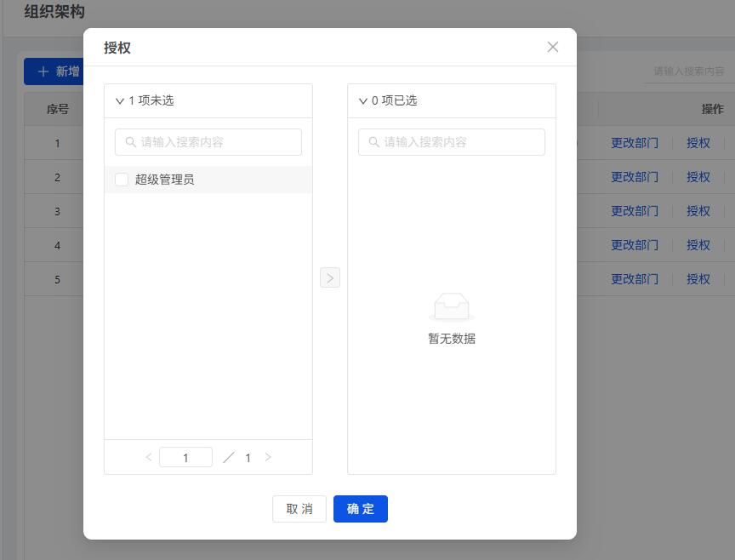Expand the 0 项已选 chevron dropdown

click(362, 100)
